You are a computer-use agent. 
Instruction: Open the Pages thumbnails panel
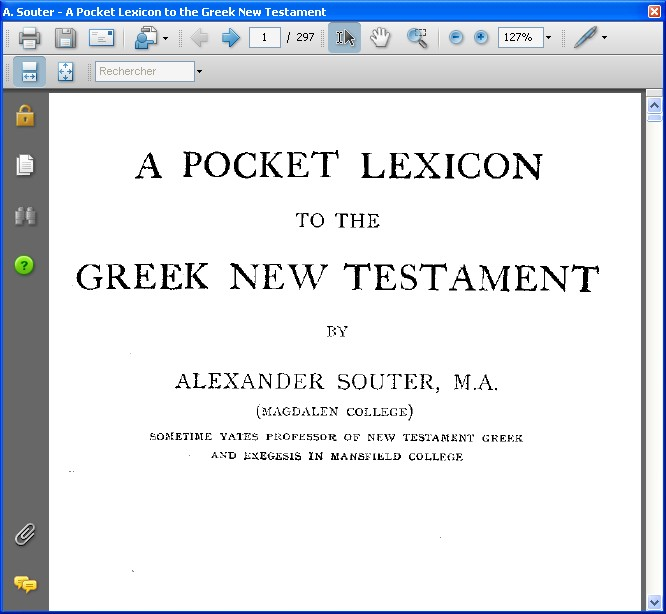25,165
